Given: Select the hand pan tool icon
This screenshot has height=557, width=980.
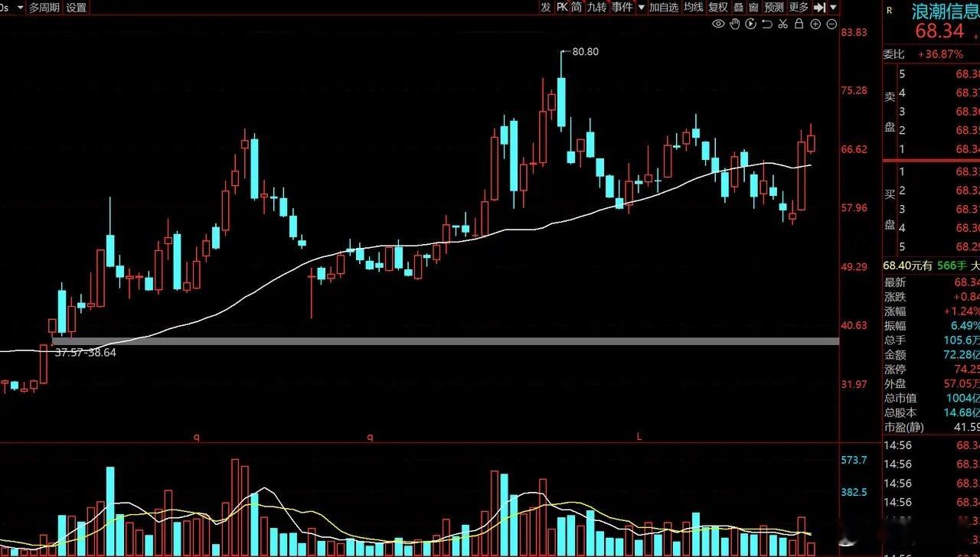Looking at the screenshot, I should coord(734,24).
